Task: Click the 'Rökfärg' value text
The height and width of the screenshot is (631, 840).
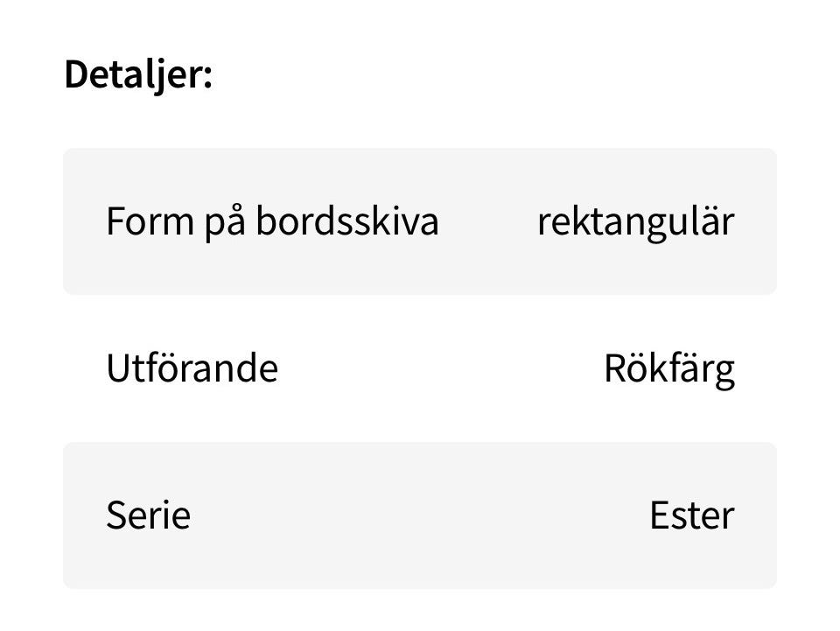Action: (x=668, y=369)
